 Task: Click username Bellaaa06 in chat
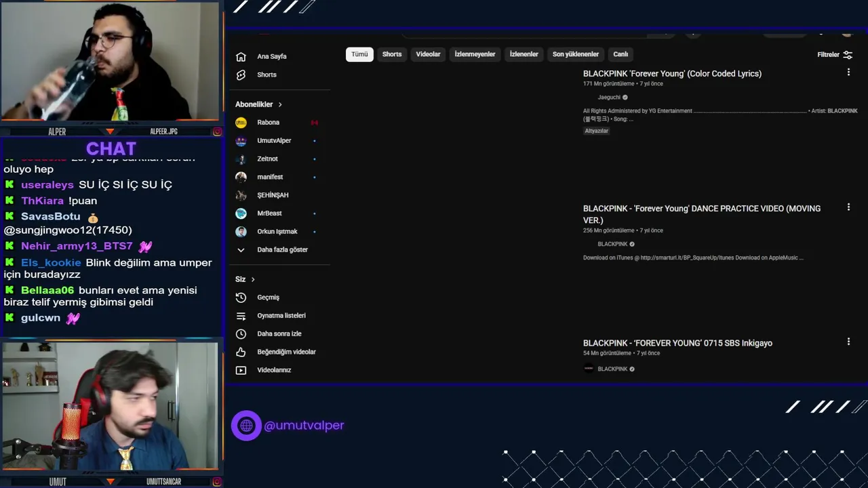coord(47,291)
